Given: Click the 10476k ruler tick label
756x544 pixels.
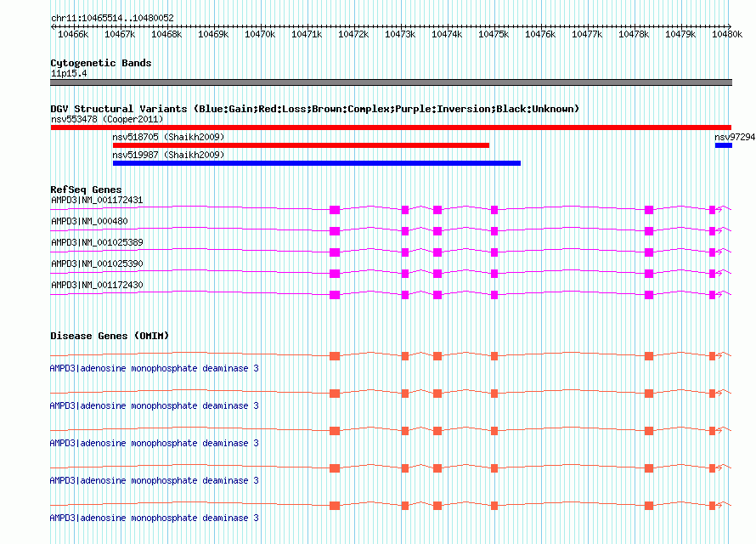Looking at the screenshot, I should click(x=540, y=34).
